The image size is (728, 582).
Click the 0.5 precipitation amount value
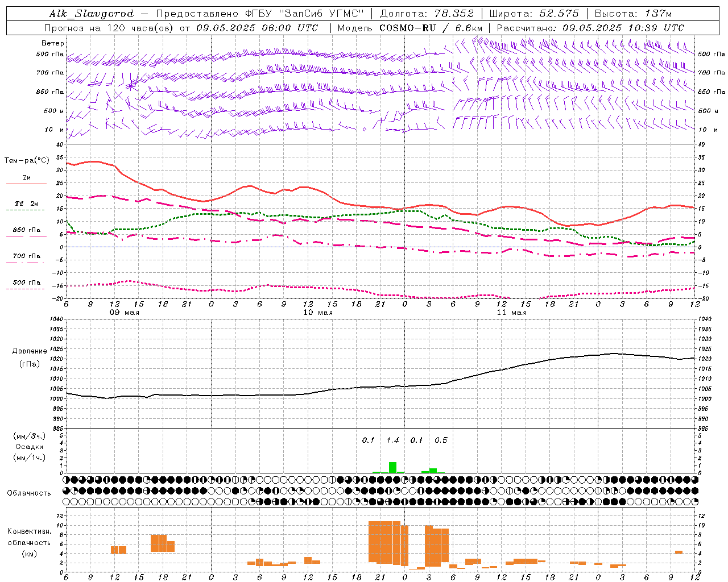441,440
